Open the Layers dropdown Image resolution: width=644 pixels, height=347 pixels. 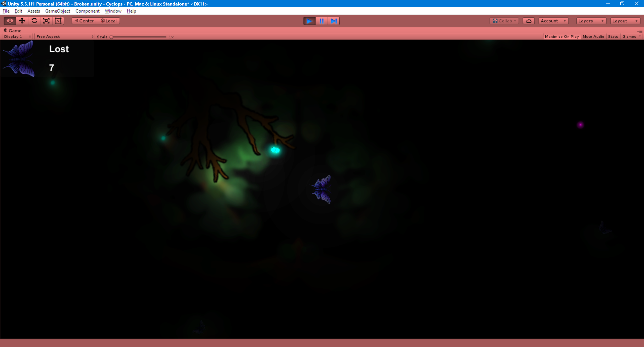pos(591,21)
